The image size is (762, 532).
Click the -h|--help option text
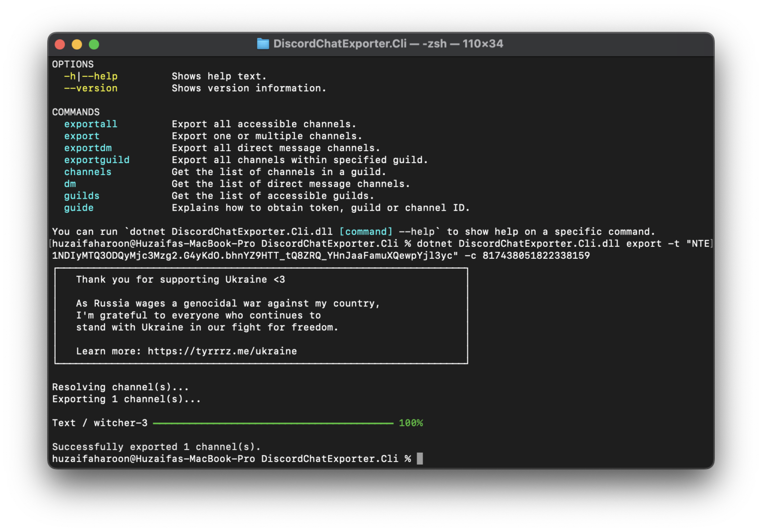[91, 76]
